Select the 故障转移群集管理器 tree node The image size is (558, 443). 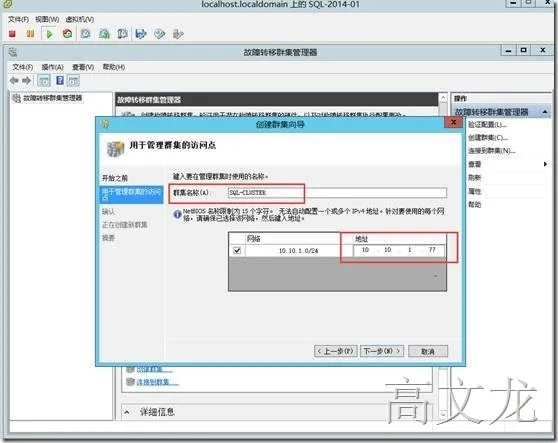coord(52,98)
